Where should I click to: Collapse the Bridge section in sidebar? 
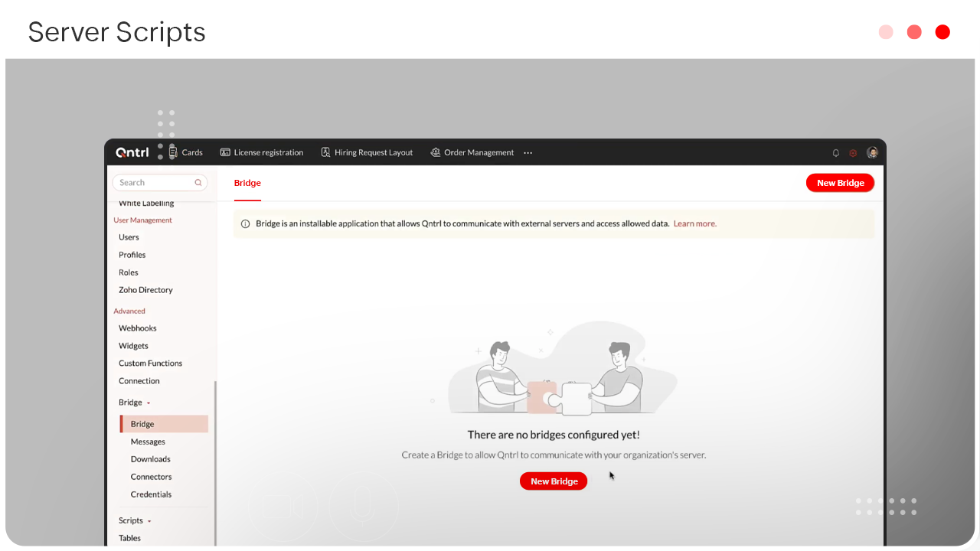149,403
